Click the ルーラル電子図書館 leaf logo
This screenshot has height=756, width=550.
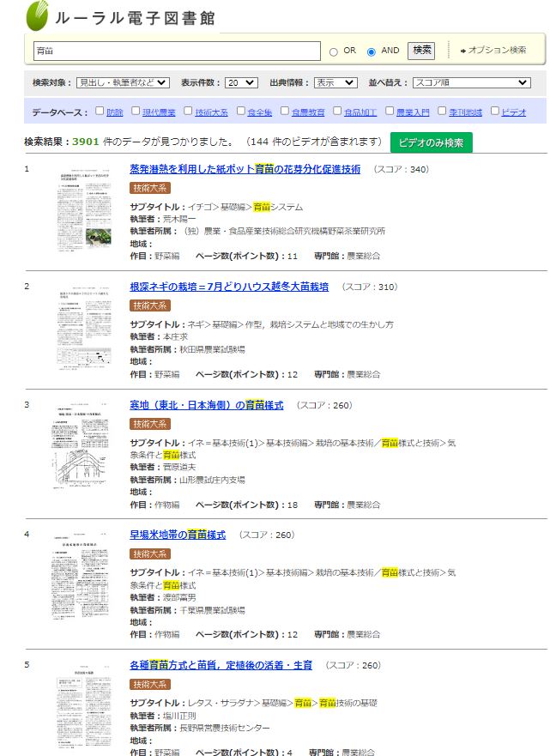coord(37,16)
